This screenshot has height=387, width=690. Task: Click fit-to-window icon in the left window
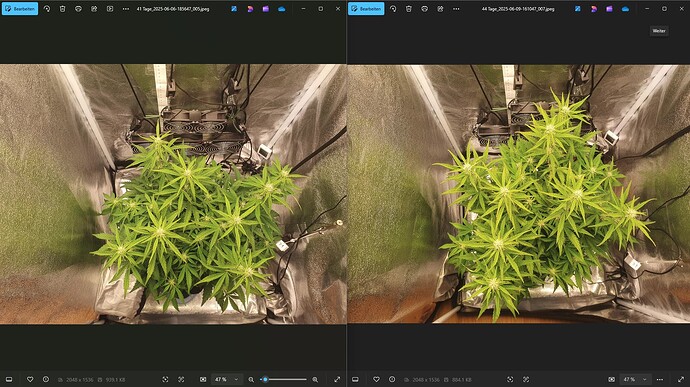pos(203,379)
